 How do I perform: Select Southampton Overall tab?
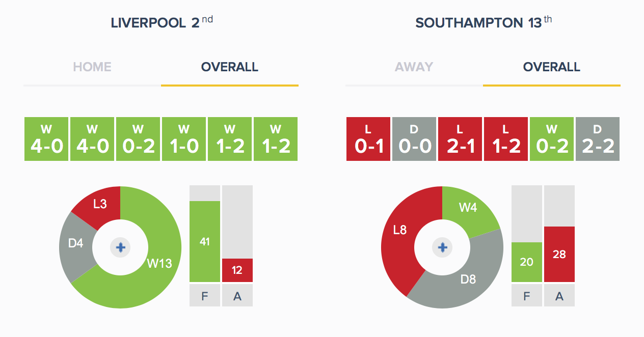pos(552,67)
